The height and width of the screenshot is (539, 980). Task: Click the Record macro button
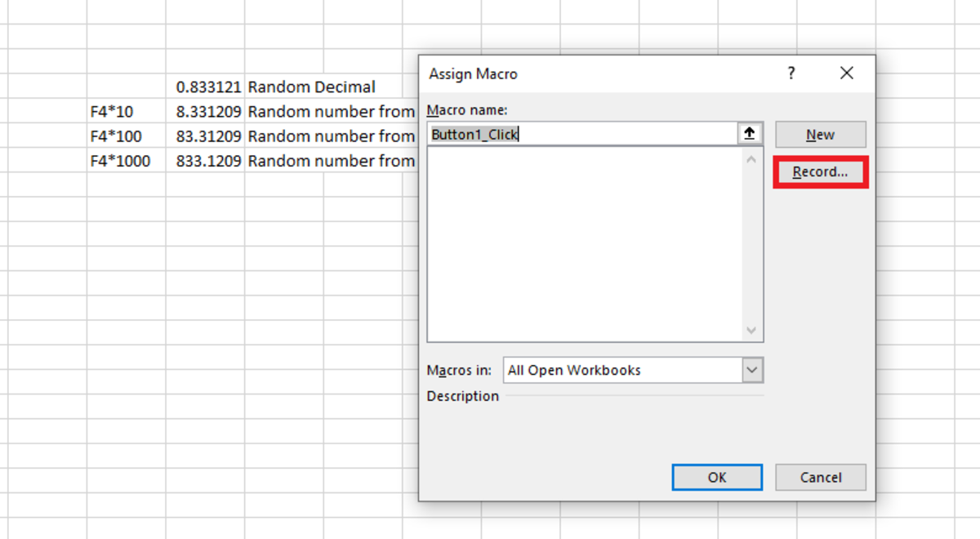(820, 171)
